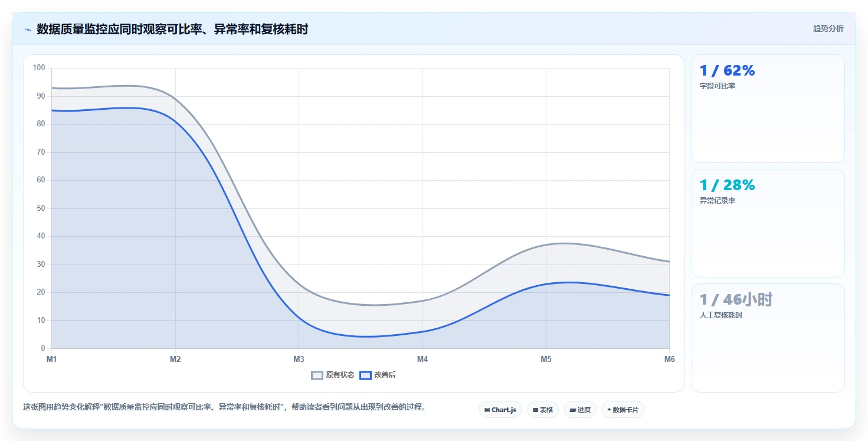The image size is (868, 441).
Task: Click the lightning icon beside the title
Action: click(x=28, y=29)
